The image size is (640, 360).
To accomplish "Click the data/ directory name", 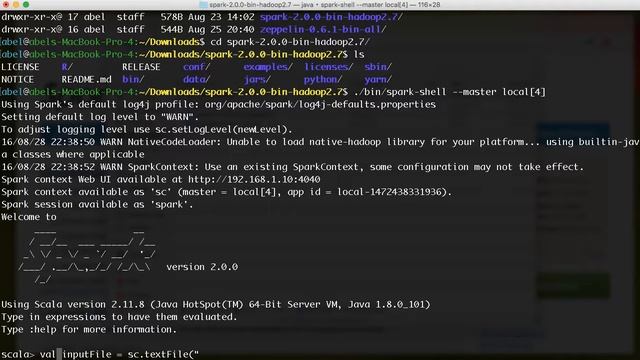I will pyautogui.click(x=196, y=80).
